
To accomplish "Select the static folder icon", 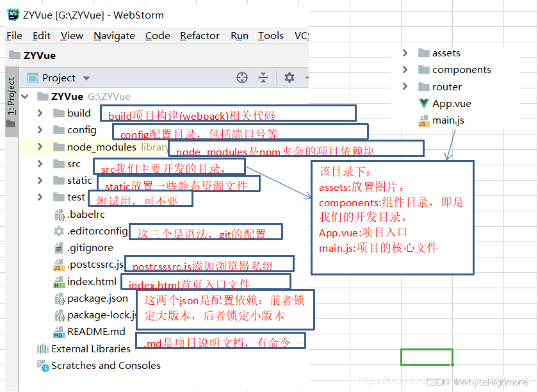I will point(59,181).
